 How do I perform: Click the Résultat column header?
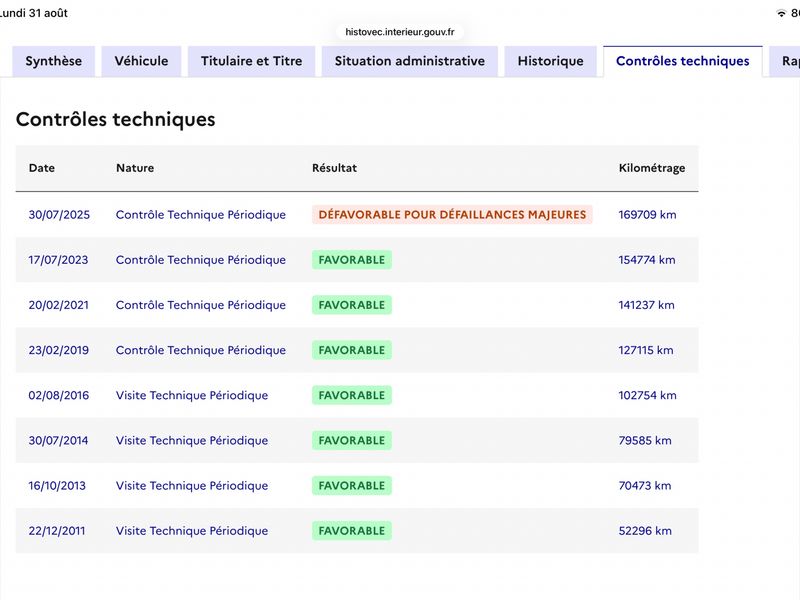(335, 168)
